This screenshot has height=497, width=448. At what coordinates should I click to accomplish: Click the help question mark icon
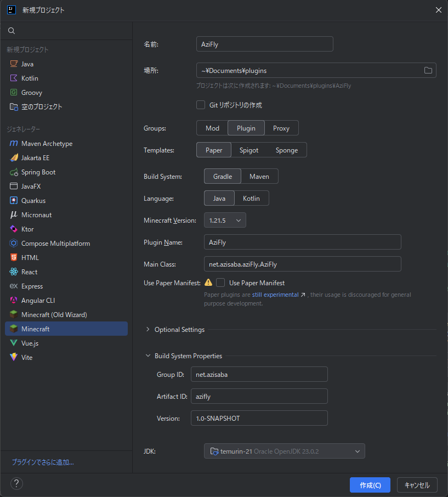pyautogui.click(x=16, y=483)
